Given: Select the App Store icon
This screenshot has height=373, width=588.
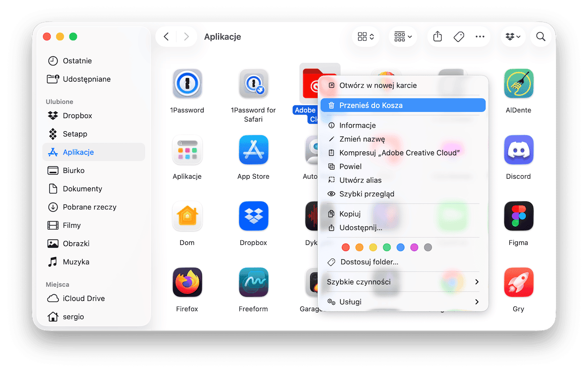Looking at the screenshot, I should coord(254,150).
